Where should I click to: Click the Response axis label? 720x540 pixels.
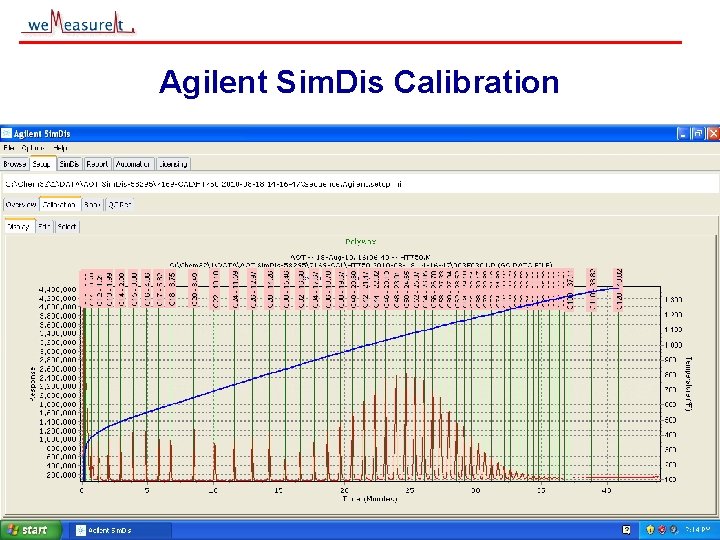tap(33, 384)
